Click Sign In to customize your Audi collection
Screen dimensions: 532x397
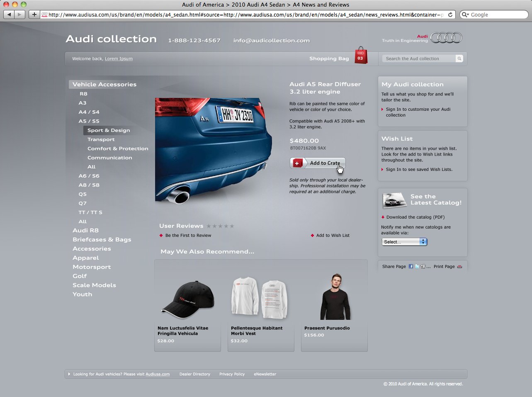click(418, 112)
